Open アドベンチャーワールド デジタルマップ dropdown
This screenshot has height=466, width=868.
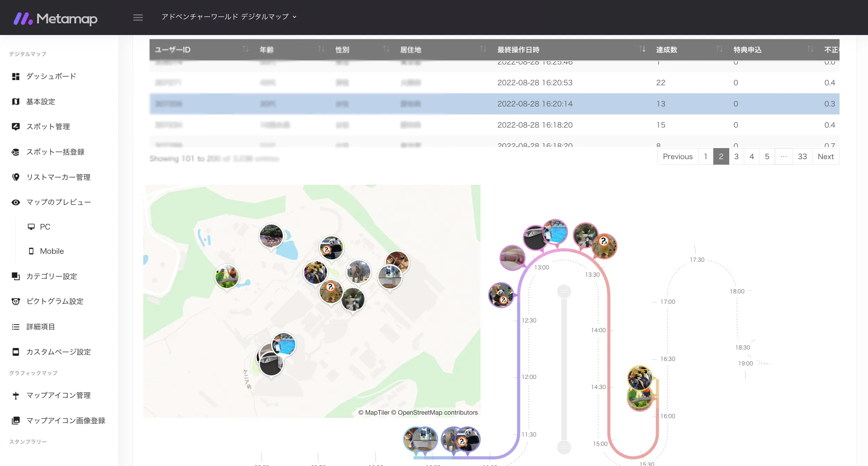229,17
